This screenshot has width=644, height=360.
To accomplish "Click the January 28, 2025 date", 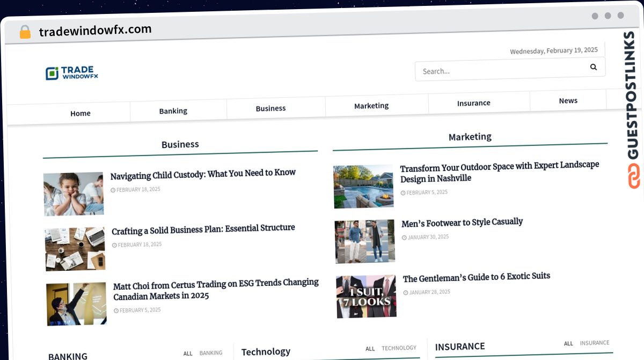I will (427, 292).
